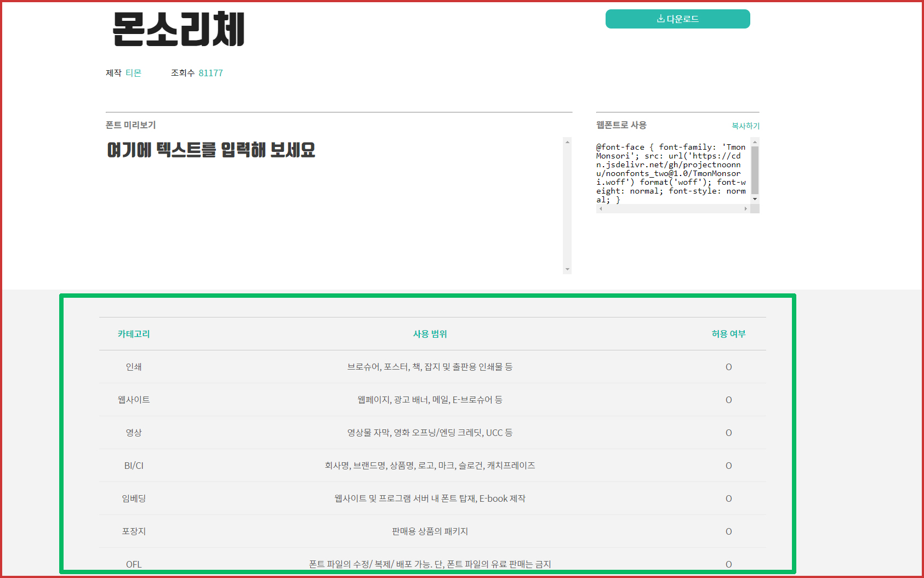Select the 웹사이트 category cell
The height and width of the screenshot is (578, 924).
pyautogui.click(x=134, y=400)
